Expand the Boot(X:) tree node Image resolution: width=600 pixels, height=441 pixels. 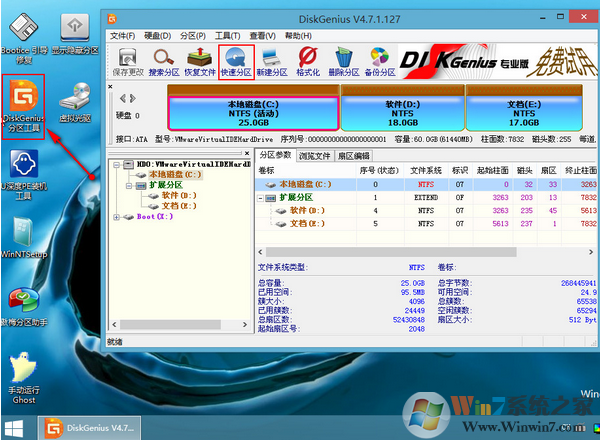pos(116,216)
